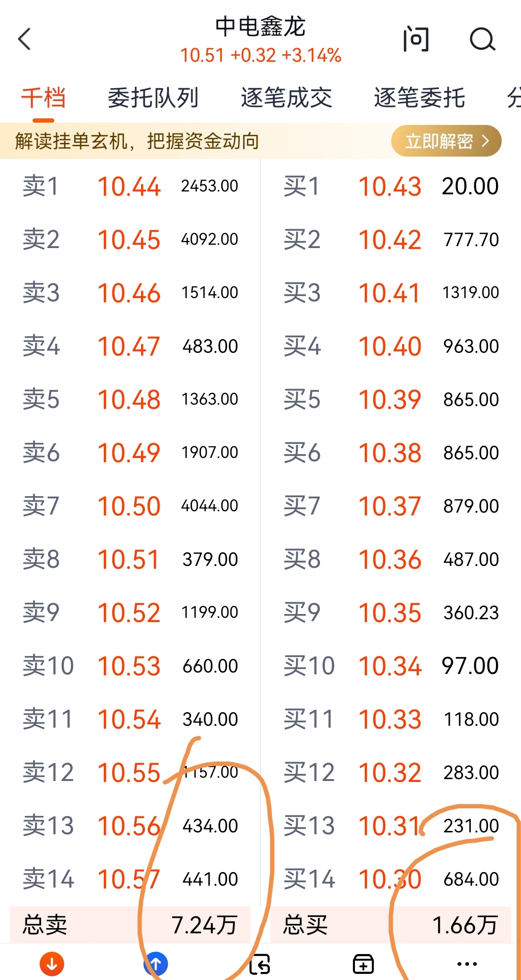Switch to the 委托队列 tab
Image resolution: width=521 pixels, height=980 pixels.
[153, 98]
